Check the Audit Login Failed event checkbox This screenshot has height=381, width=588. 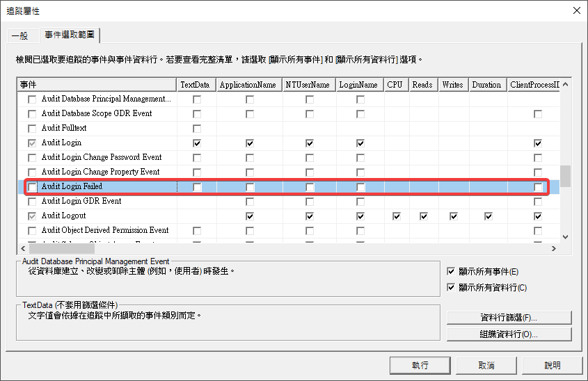[32, 187]
